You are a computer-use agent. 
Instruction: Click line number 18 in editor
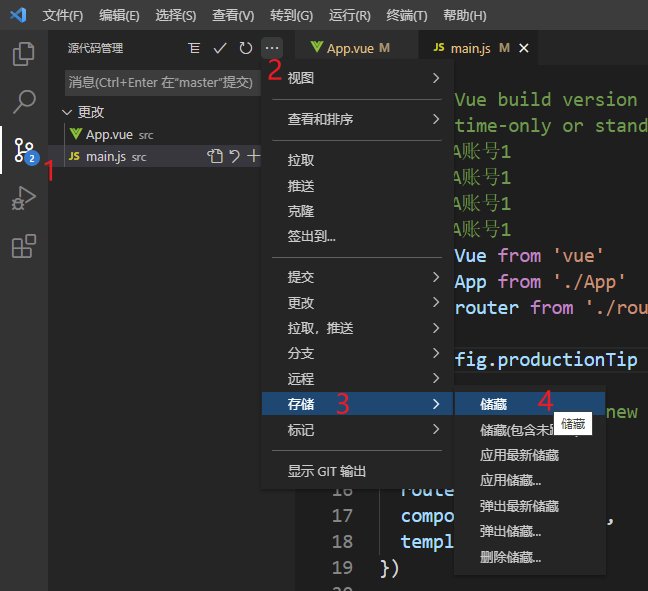pos(342,541)
